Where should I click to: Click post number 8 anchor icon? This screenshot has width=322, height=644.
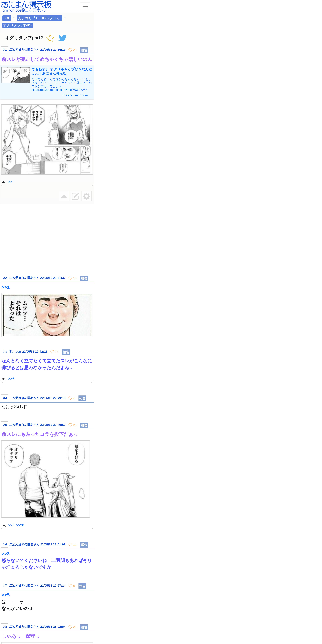5,627
